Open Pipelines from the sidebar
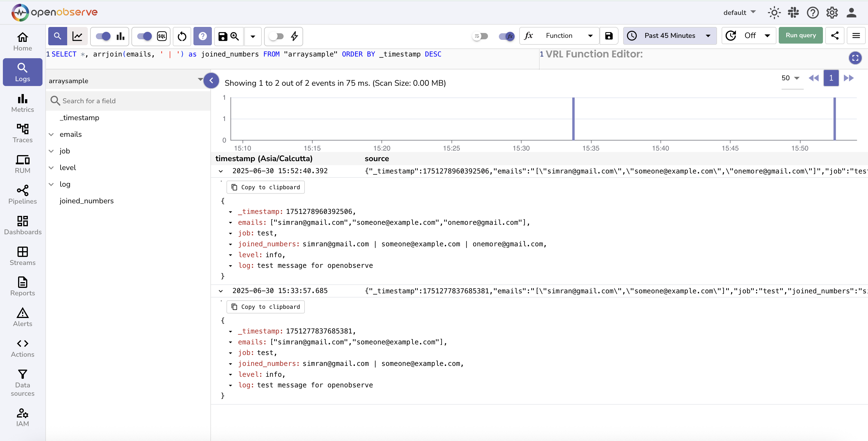Image resolution: width=868 pixels, height=441 pixels. tap(23, 194)
